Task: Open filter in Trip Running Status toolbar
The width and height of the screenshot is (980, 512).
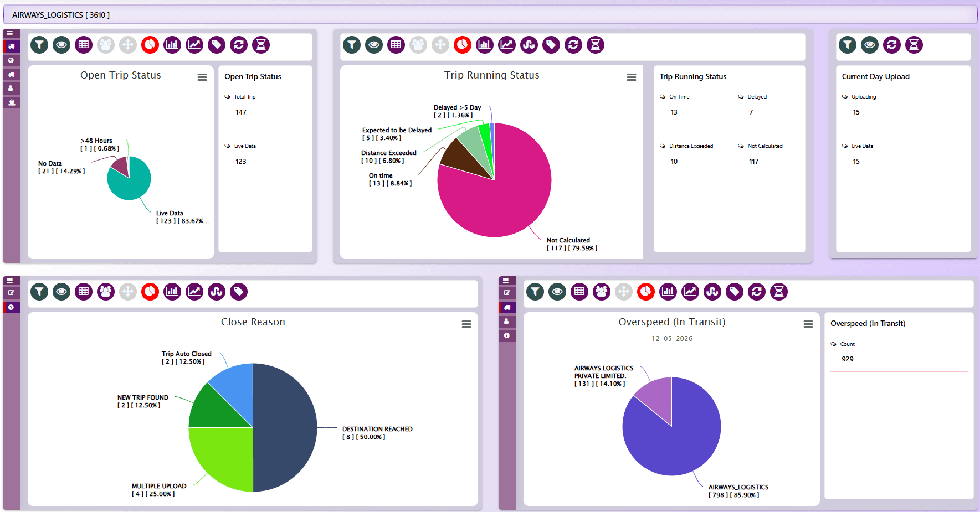Action: point(352,45)
